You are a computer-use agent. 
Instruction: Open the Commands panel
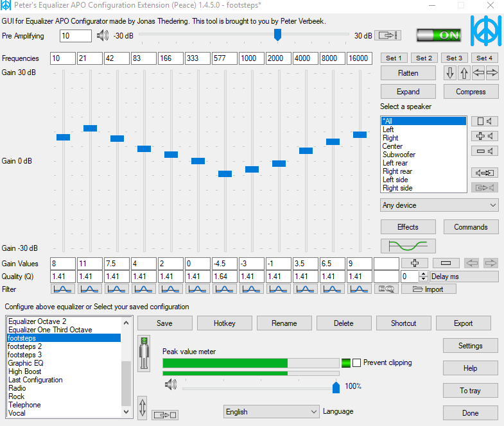point(471,227)
